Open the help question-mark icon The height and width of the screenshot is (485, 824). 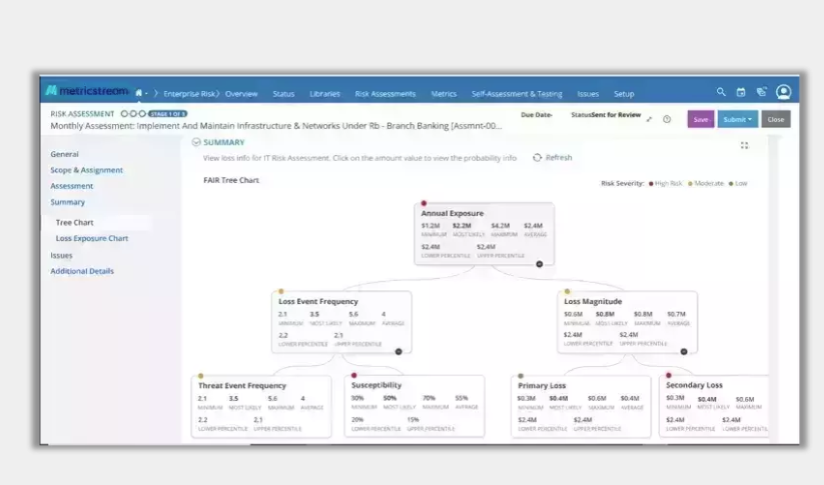(x=667, y=119)
